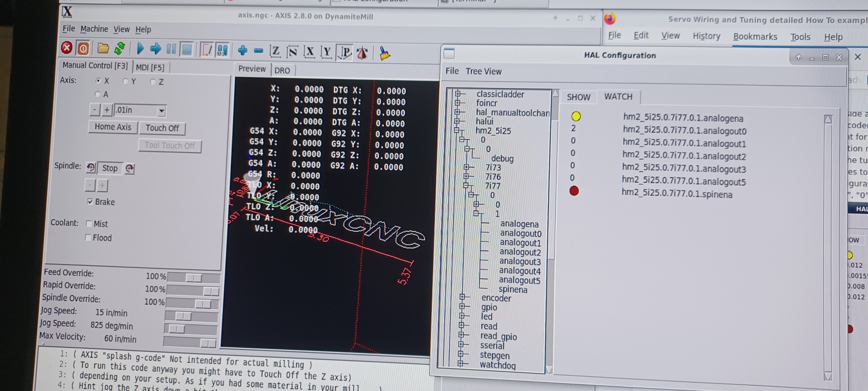Pause program execution
Viewport: 868px width, 391px height.
tap(171, 50)
